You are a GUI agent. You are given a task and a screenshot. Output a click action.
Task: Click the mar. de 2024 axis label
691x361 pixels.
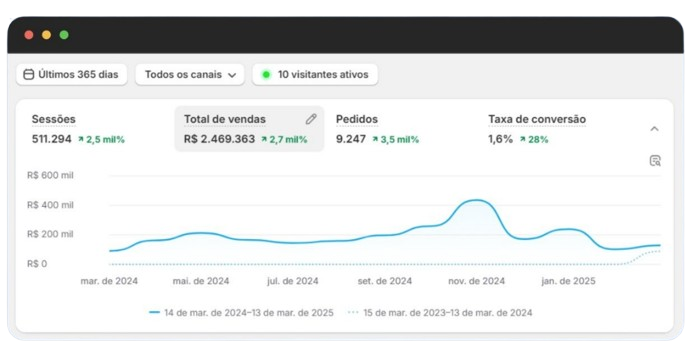[x=109, y=281]
